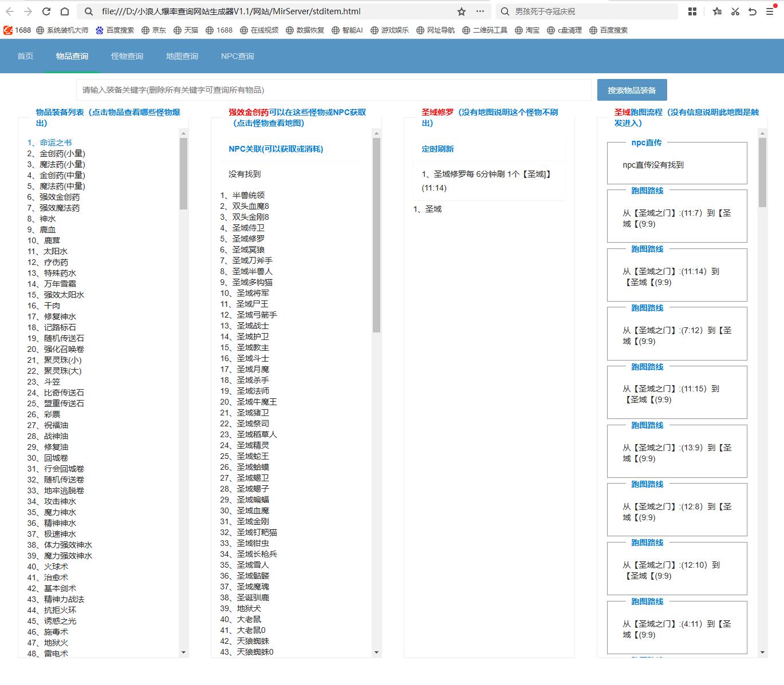The image size is (784, 685).
Task: Click the monster list scrollbar up arrow
Action: (376, 133)
